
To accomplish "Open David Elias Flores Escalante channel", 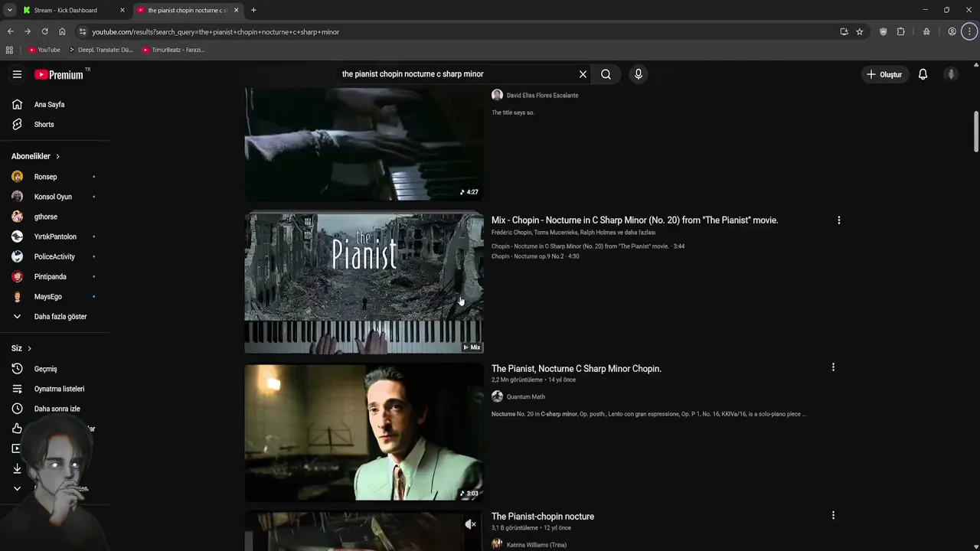I will (542, 96).
